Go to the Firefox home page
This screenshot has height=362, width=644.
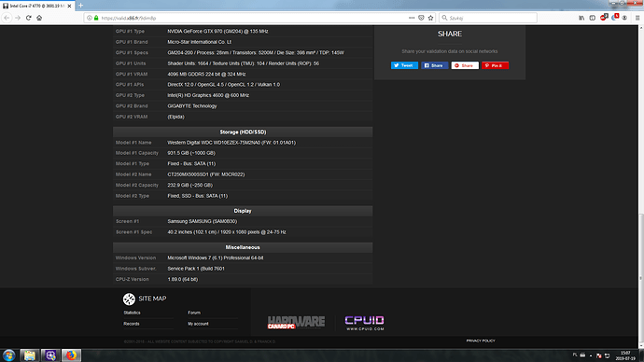pyautogui.click(x=39, y=18)
